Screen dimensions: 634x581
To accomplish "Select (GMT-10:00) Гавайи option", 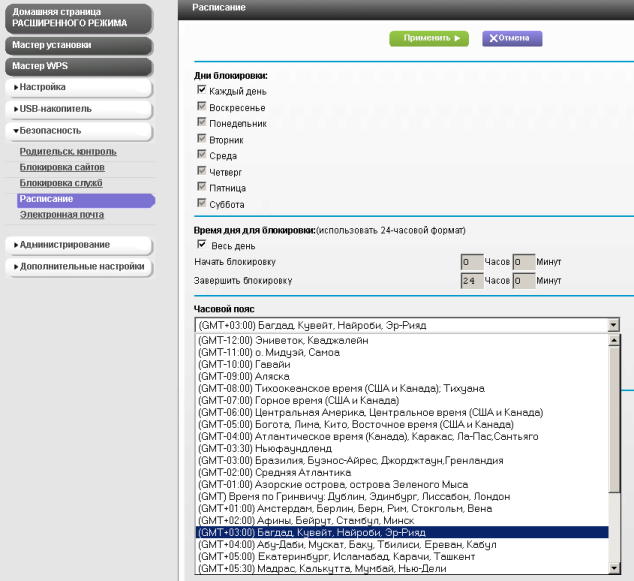I will (402, 364).
